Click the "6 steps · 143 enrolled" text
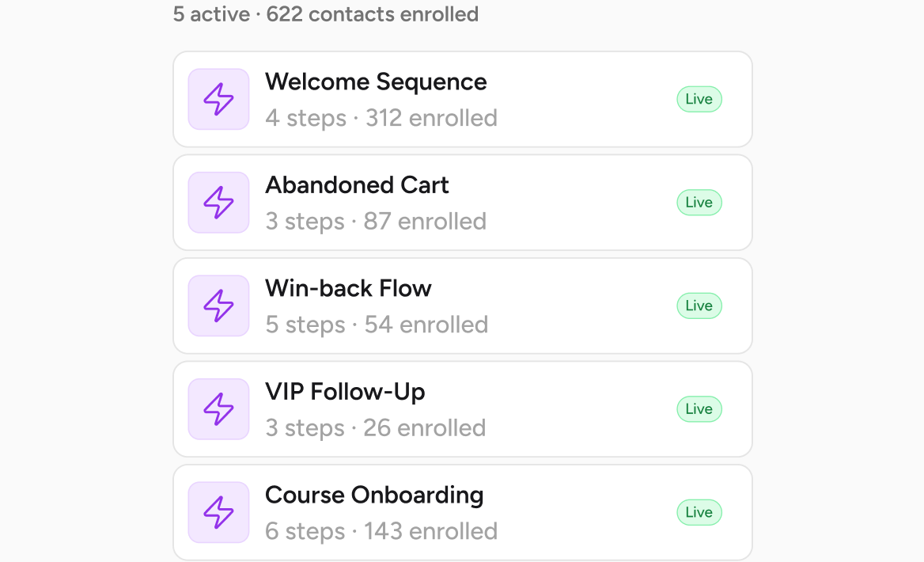 pos(381,531)
